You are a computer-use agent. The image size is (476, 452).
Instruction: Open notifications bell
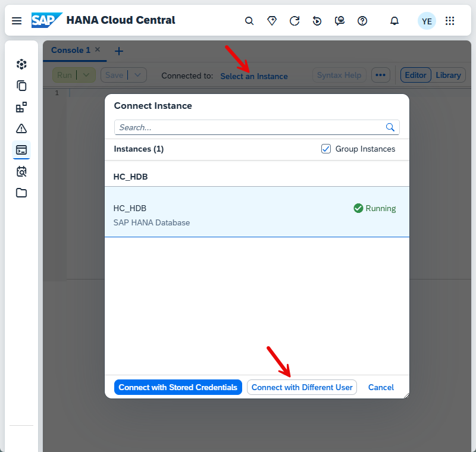tap(394, 21)
